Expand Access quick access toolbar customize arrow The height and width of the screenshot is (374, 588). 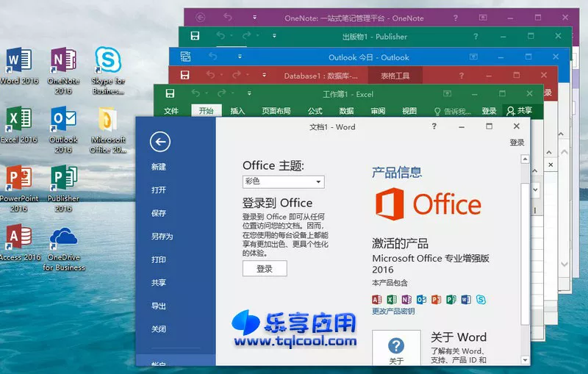click(x=265, y=75)
